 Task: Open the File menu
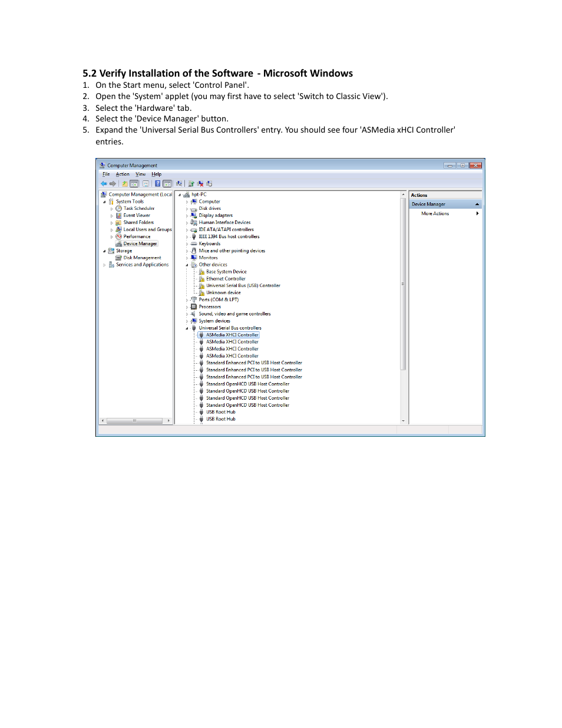pos(106,174)
